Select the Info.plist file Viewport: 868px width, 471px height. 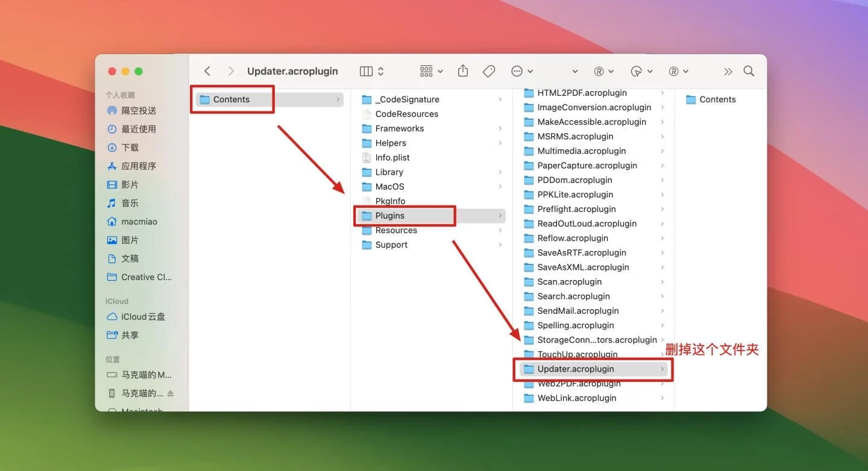[392, 157]
